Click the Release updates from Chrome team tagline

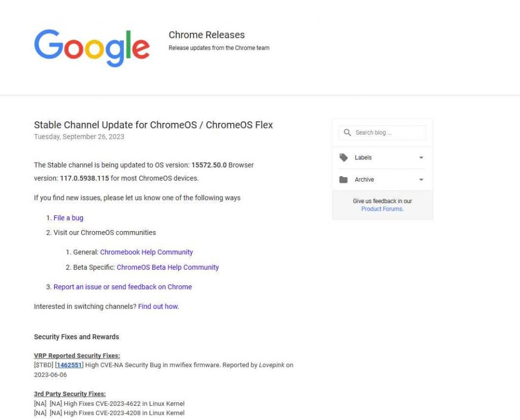point(219,48)
